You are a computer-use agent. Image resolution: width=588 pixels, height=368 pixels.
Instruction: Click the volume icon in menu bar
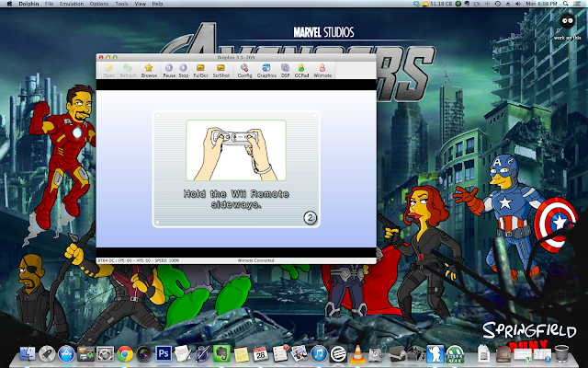pyautogui.click(x=518, y=4)
